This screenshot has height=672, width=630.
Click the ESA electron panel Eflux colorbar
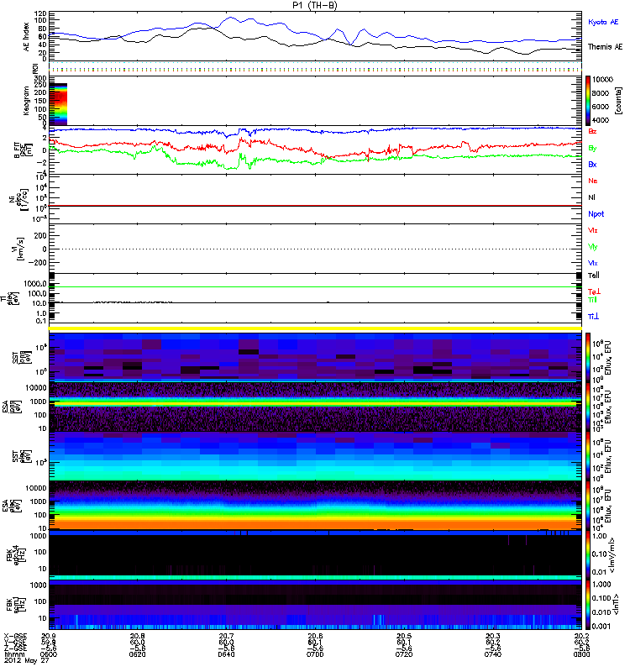point(588,506)
